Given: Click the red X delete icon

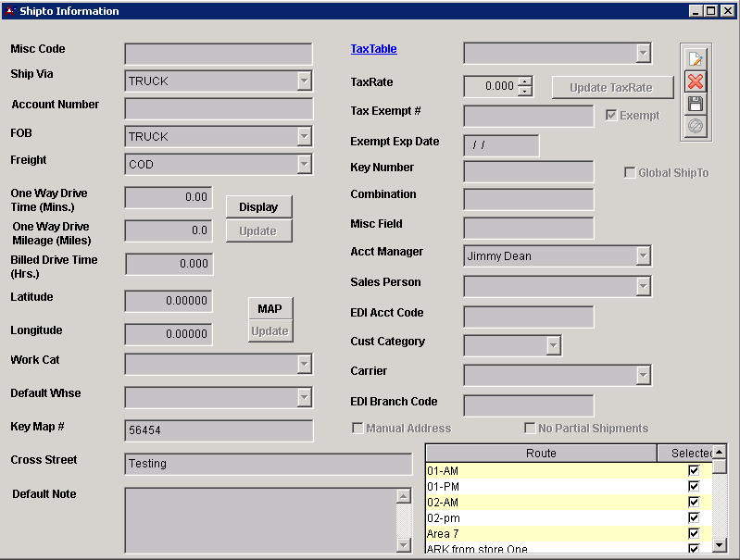Looking at the screenshot, I should coord(695,81).
